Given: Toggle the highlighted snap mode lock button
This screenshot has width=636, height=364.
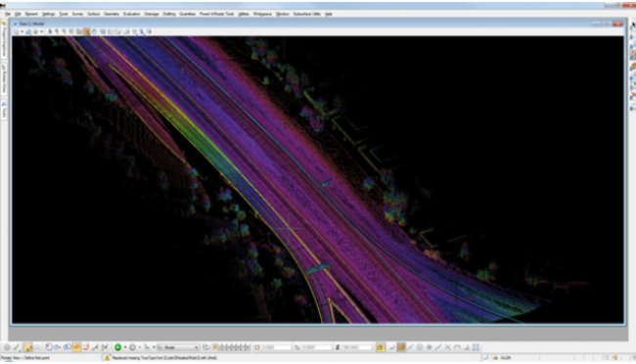Looking at the screenshot, I should point(381,347).
